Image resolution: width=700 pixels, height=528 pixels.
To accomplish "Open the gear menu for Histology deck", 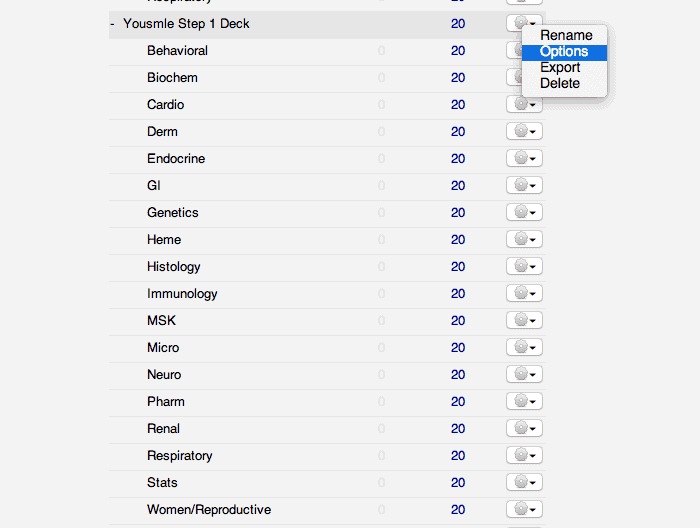I will (x=524, y=266).
